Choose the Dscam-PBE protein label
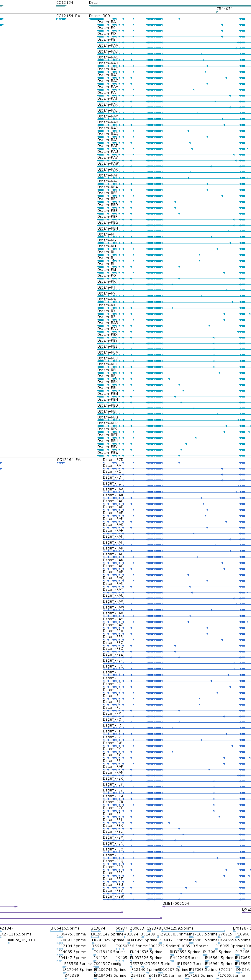The image size is (251, 980). tap(113, 654)
